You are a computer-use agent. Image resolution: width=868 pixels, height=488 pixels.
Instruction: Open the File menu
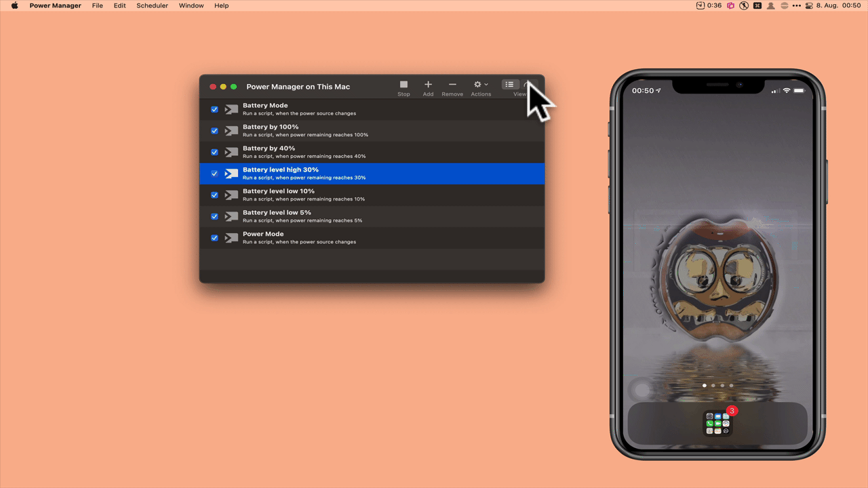pos(98,5)
